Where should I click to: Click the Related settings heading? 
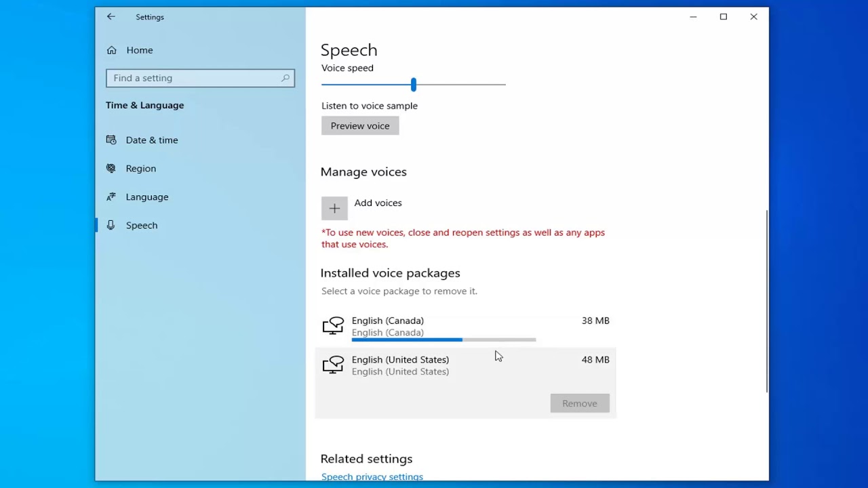coord(366,459)
